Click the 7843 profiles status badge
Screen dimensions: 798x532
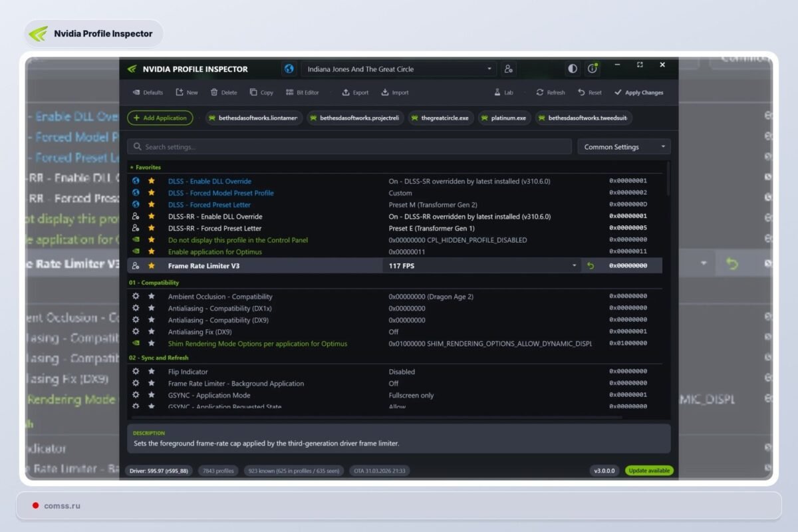[218, 471]
